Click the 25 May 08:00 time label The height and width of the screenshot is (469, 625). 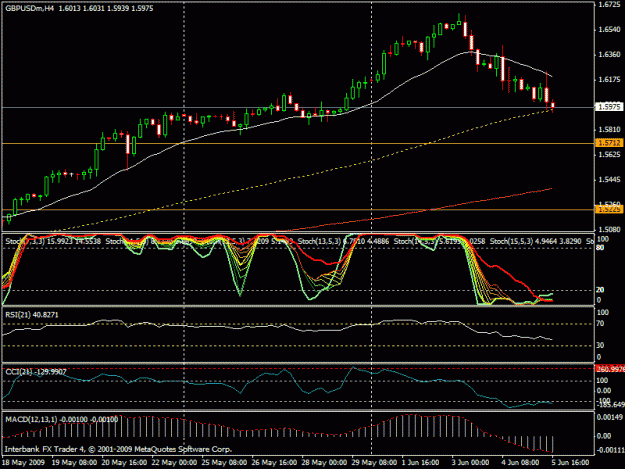point(224,463)
